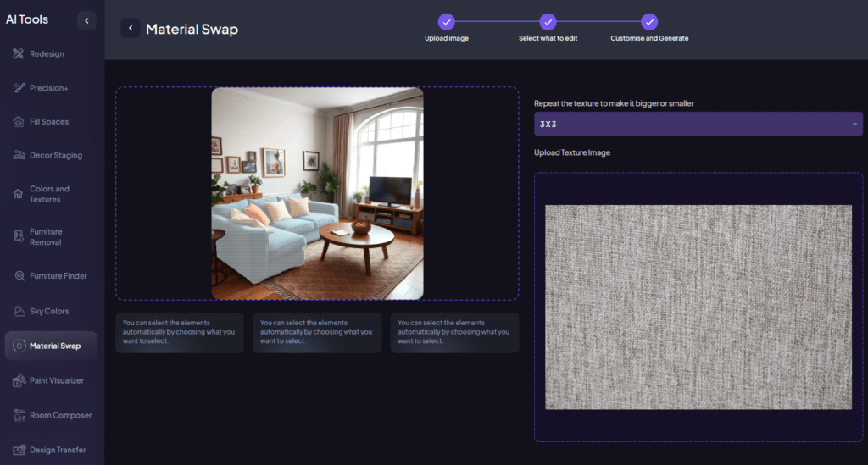Click the Sky Colors icon
This screenshot has width=868, height=465.
click(19, 312)
